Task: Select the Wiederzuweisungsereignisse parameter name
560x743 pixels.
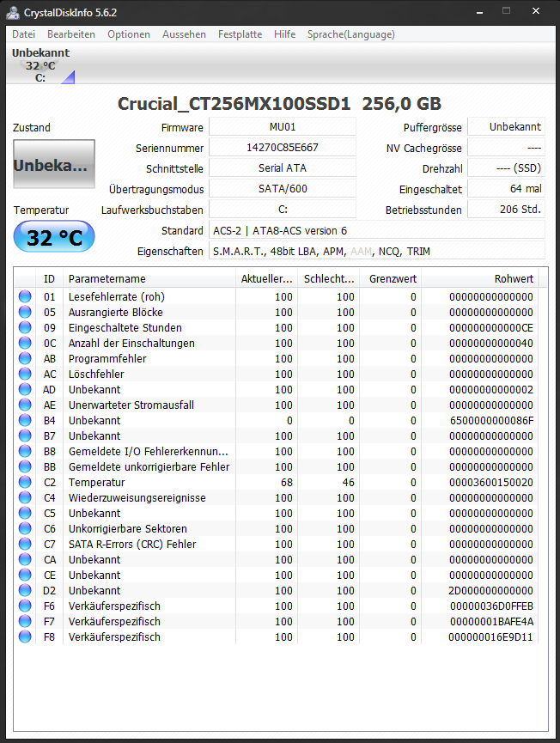Action: tap(137, 497)
